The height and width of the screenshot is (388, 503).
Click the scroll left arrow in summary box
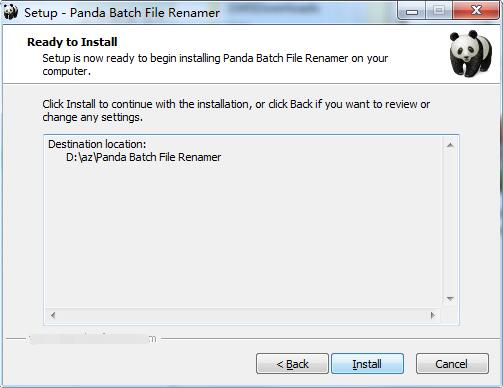[53, 315]
